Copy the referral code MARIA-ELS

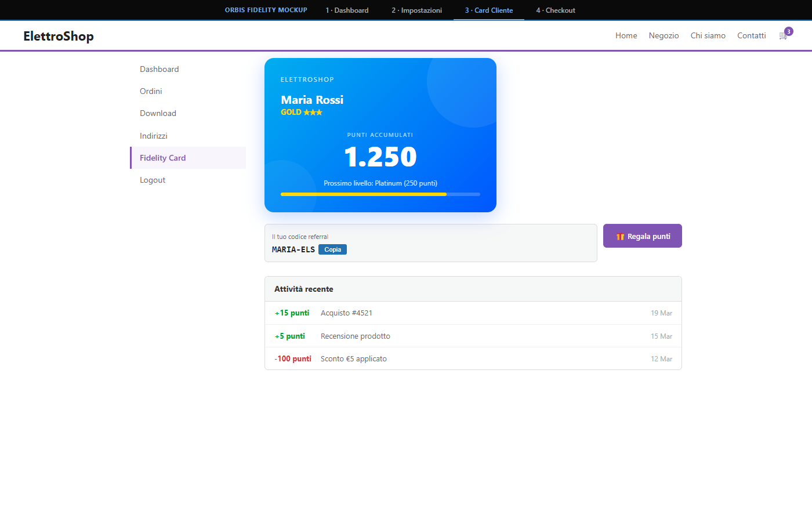click(x=332, y=249)
